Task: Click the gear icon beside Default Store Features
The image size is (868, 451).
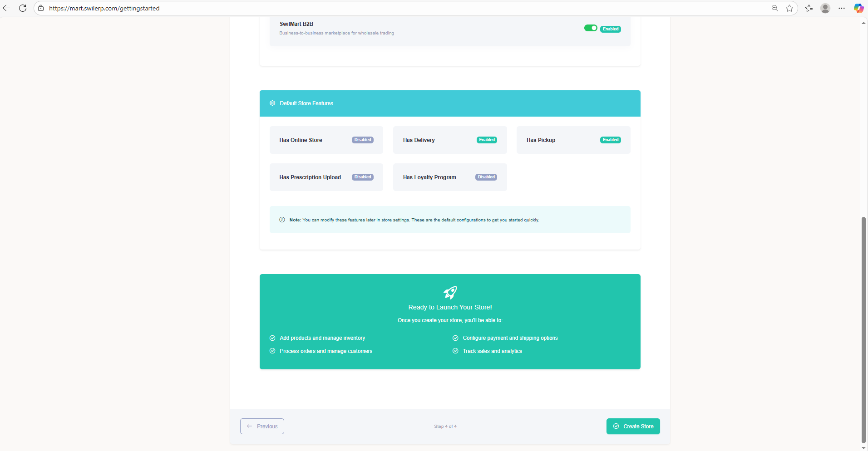Action: [272, 103]
